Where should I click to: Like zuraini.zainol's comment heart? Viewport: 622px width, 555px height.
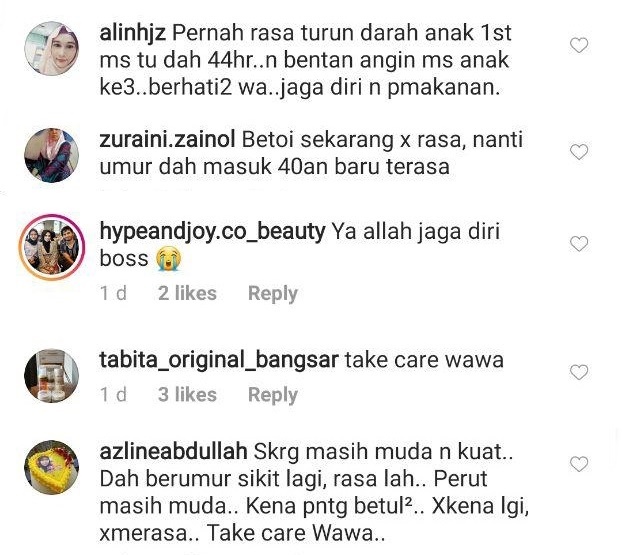[579, 152]
